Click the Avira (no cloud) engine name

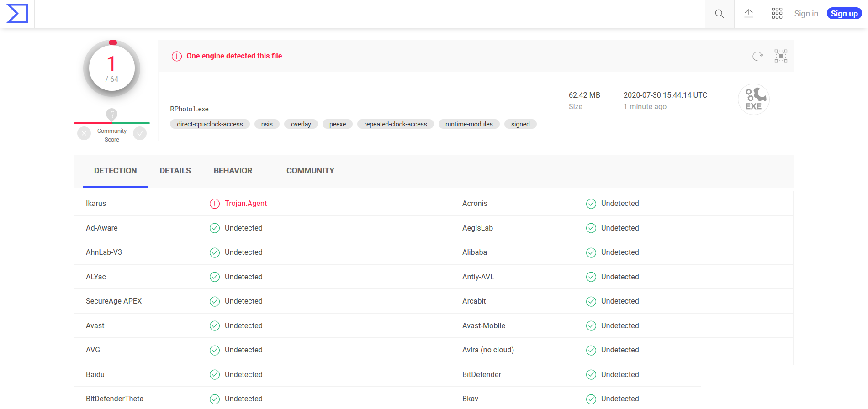(x=488, y=350)
